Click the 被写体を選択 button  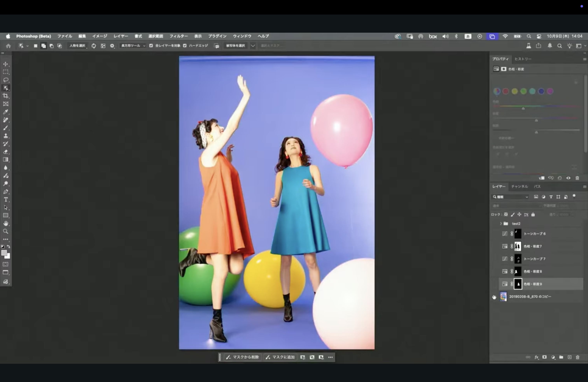235,46
